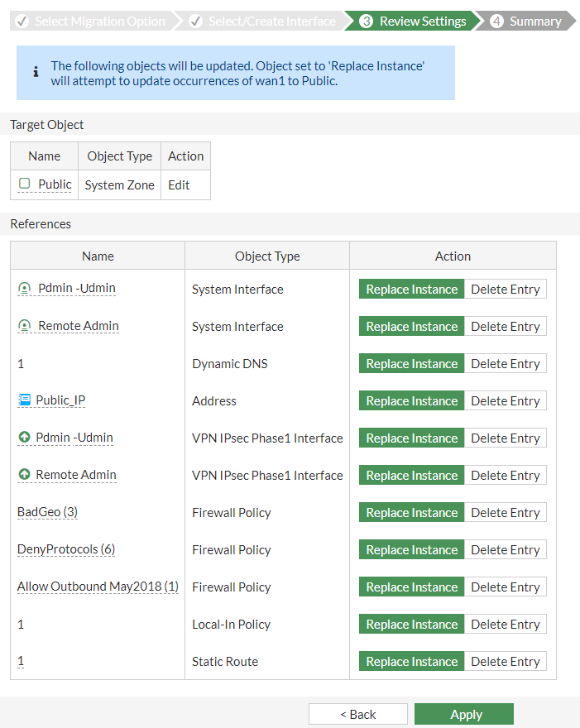Image resolution: width=580 pixels, height=728 pixels.
Task: Click the Public_IP address icon
Action: [x=24, y=400]
